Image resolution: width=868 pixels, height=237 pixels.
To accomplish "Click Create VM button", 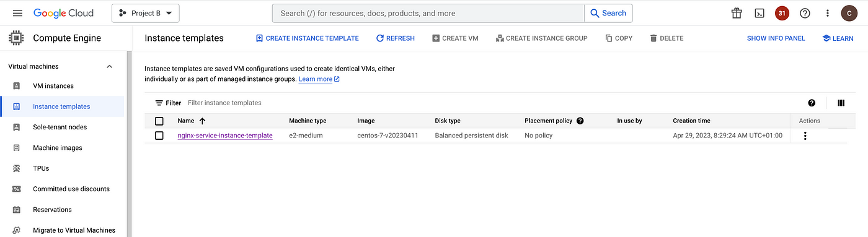I will pos(455,38).
